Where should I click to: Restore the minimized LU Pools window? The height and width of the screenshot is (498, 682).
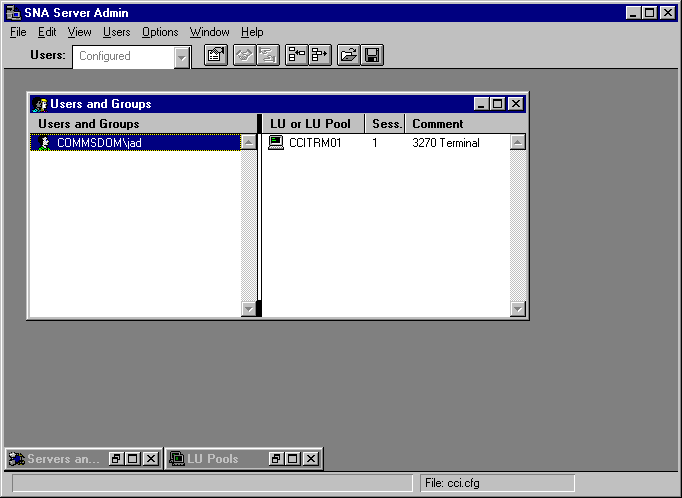[276, 459]
